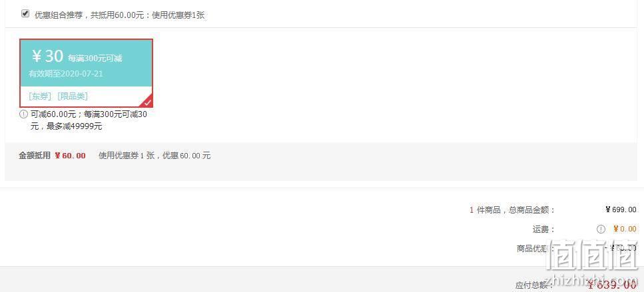
Task: Click the 使用优惠券 1 张 summary text
Action: [127, 156]
